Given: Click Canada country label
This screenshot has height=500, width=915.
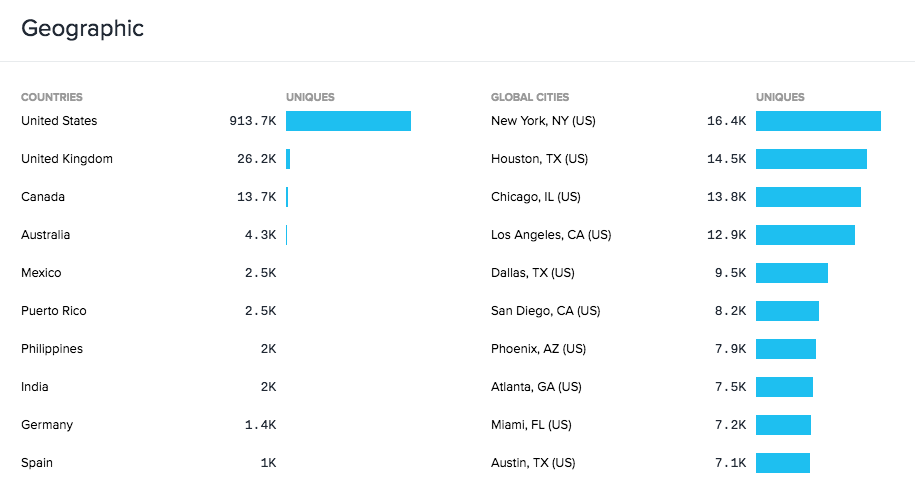Looking at the screenshot, I should pyautogui.click(x=43, y=197).
